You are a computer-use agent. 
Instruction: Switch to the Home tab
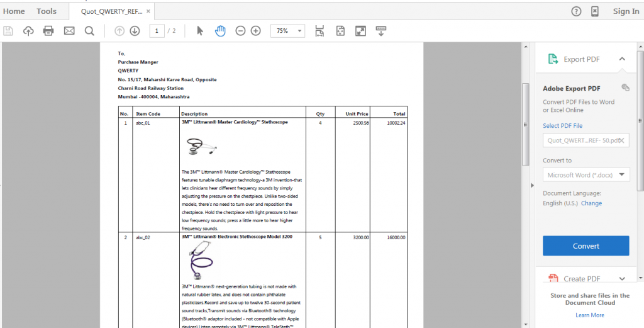(14, 11)
